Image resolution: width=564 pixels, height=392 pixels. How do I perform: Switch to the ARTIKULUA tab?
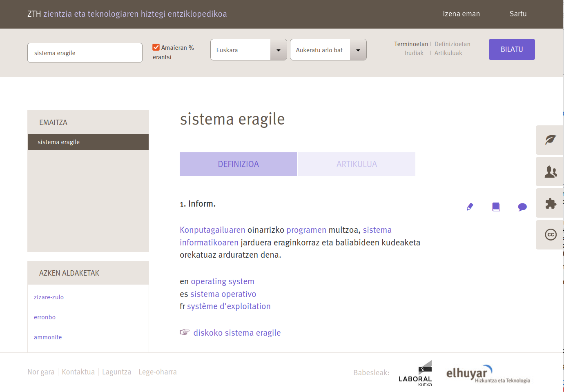coord(357,164)
